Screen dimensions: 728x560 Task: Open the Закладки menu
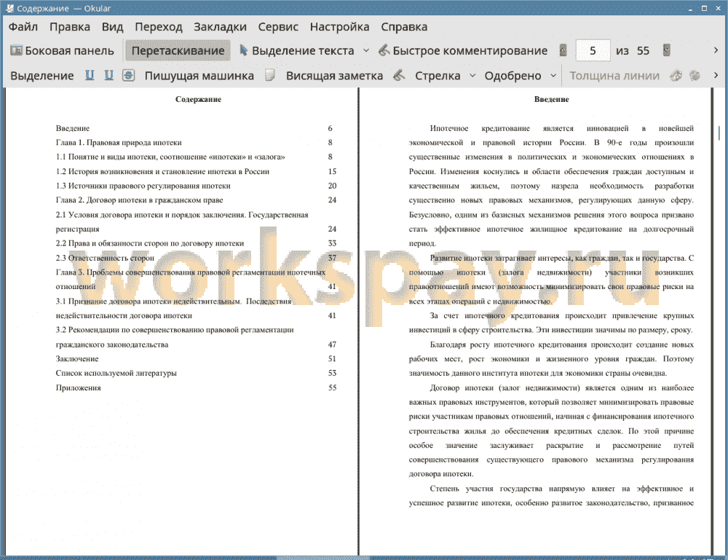(220, 27)
